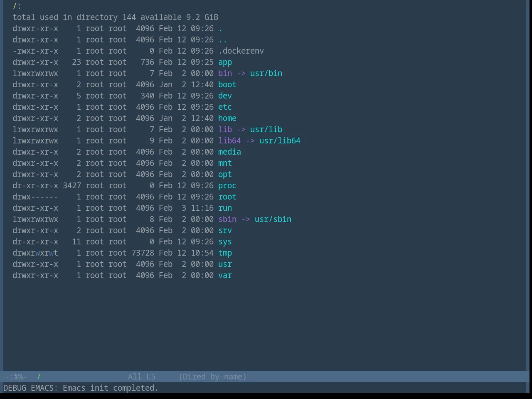Click 'All L5' position indicator in mode line
The height and width of the screenshot is (399, 532).
(x=142, y=377)
